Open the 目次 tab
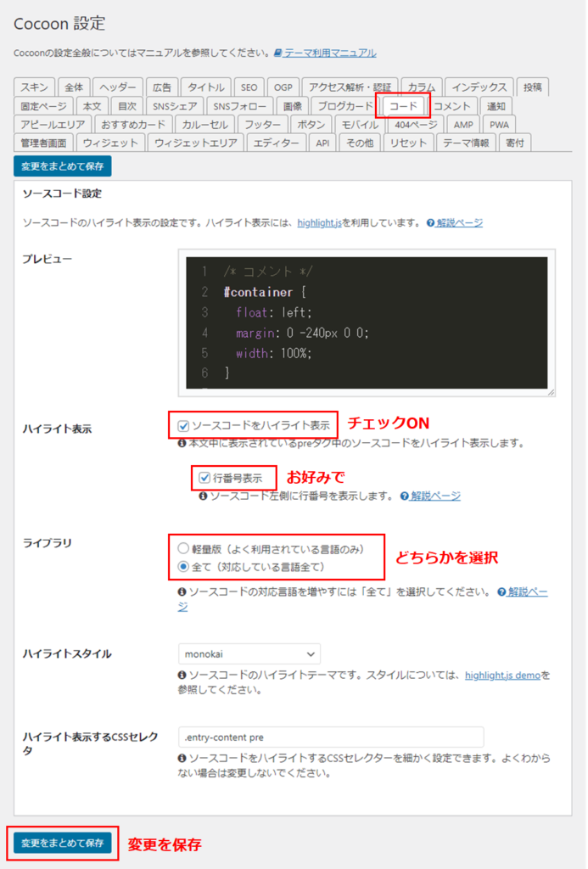 pos(127,106)
